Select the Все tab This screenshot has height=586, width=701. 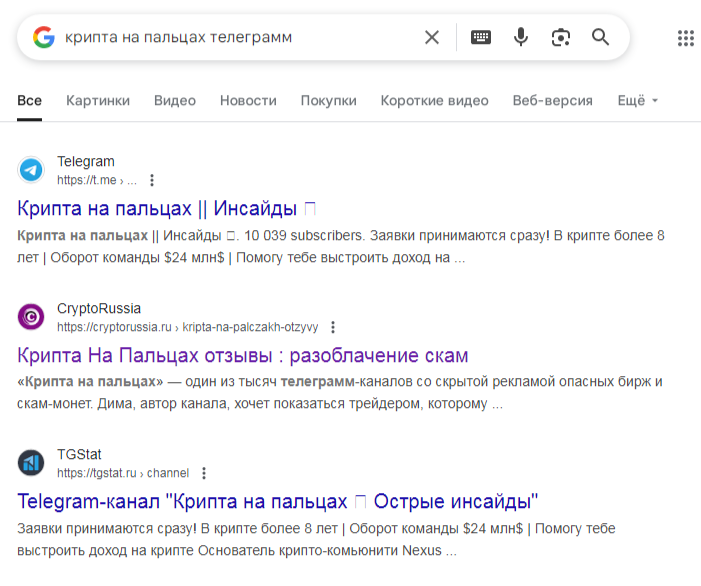point(30,101)
